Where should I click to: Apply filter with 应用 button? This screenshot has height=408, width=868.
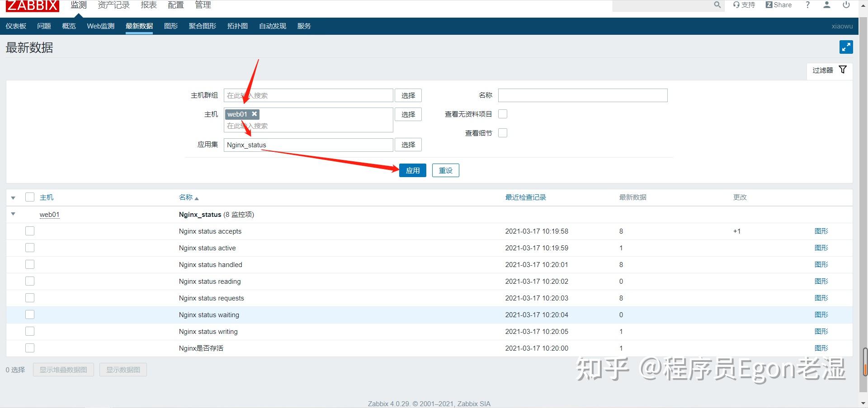(x=413, y=170)
